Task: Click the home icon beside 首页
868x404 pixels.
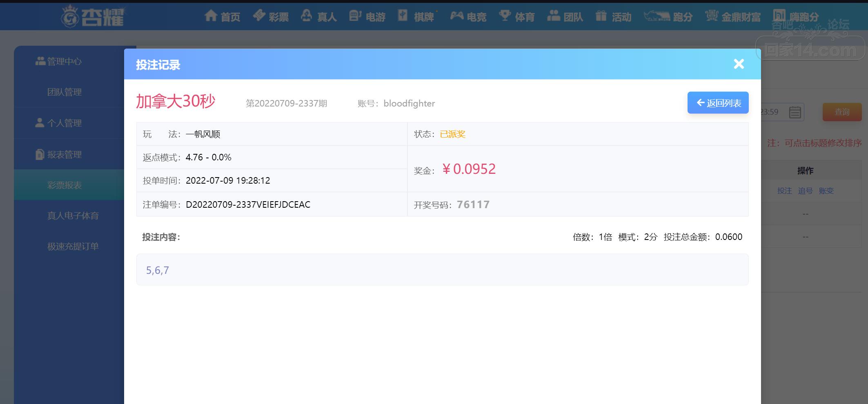Action: 211,16
